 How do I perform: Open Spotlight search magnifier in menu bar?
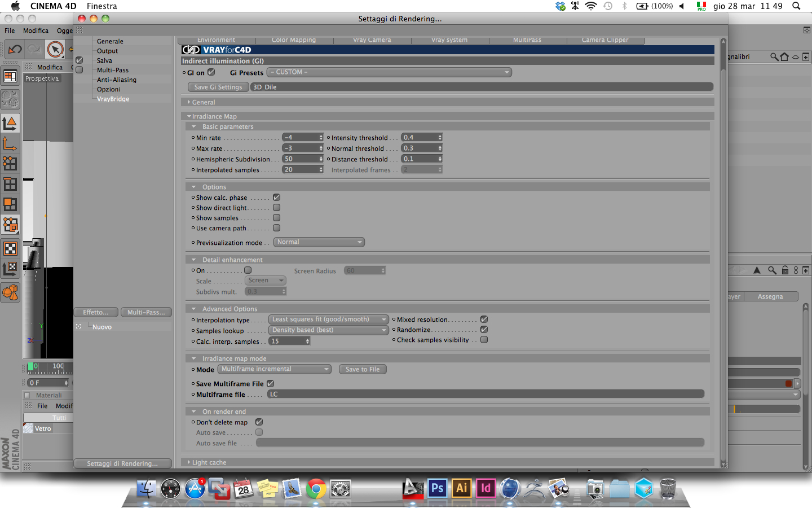[796, 6]
